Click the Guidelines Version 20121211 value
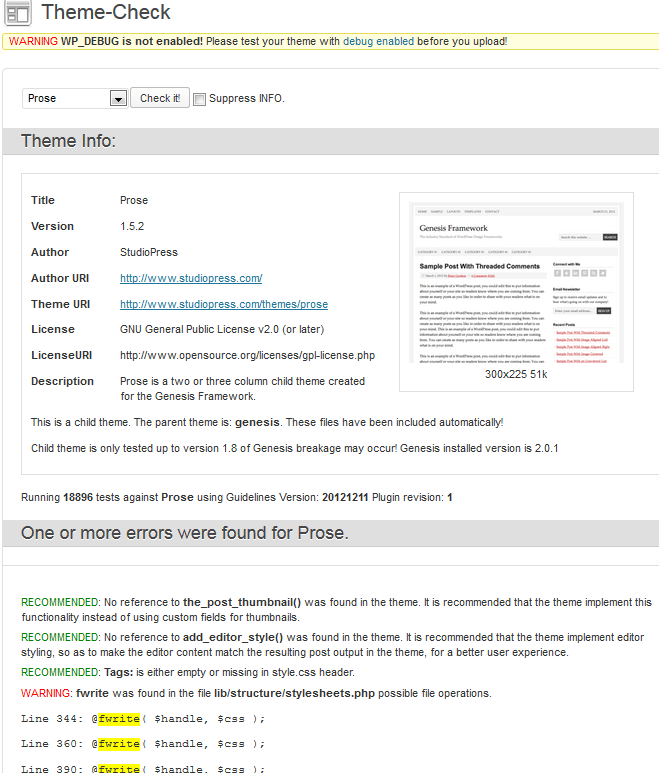This screenshot has width=659, height=773. [x=345, y=497]
